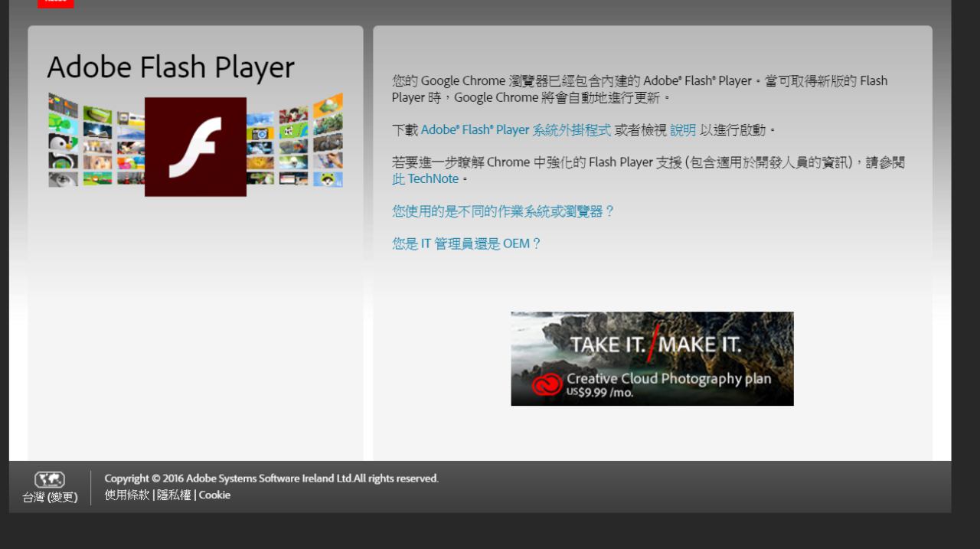The image size is (980, 549).
Task: Click the red Adobe logo at top
Action: pyautogui.click(x=56, y=4)
